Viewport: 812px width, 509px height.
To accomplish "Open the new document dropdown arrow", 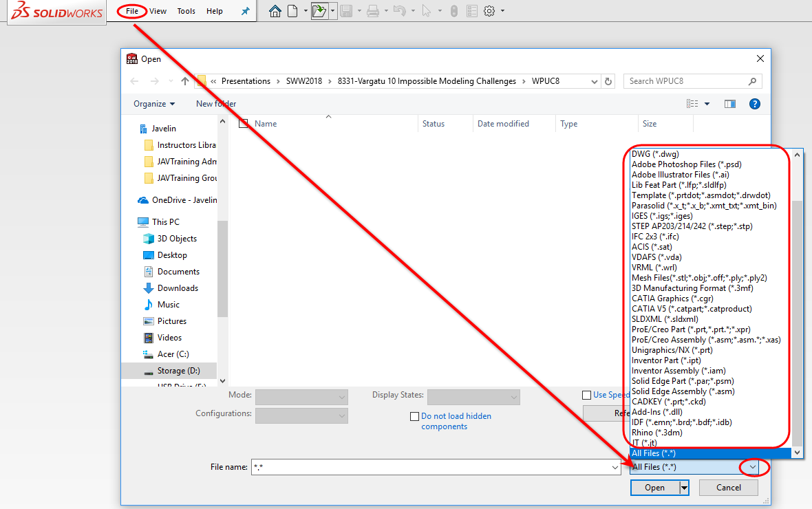I will click(x=306, y=11).
